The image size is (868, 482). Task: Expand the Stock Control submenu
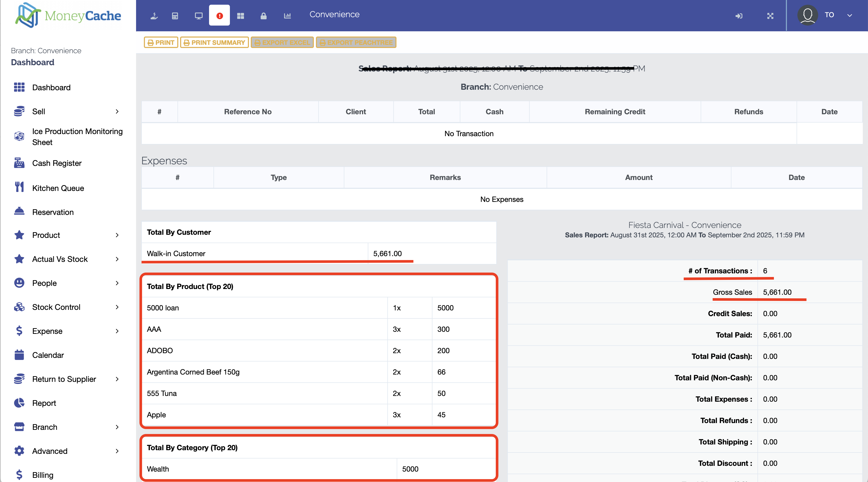117,307
